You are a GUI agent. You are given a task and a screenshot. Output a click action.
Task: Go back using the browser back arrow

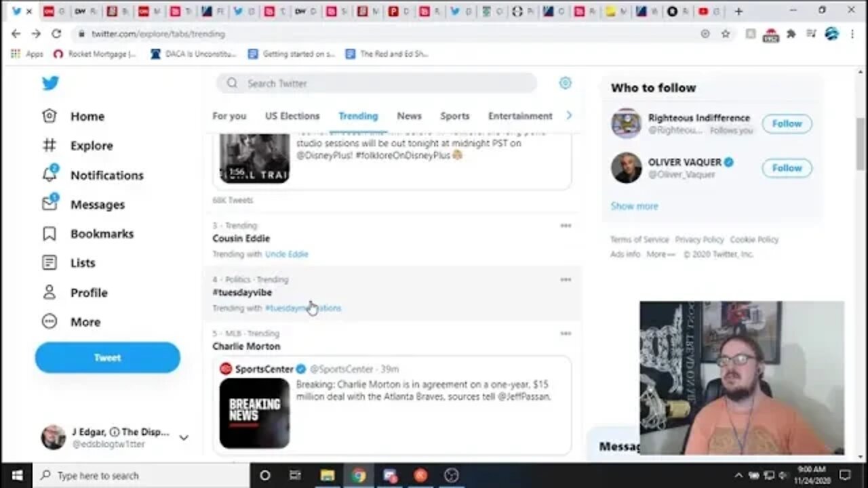(x=16, y=33)
